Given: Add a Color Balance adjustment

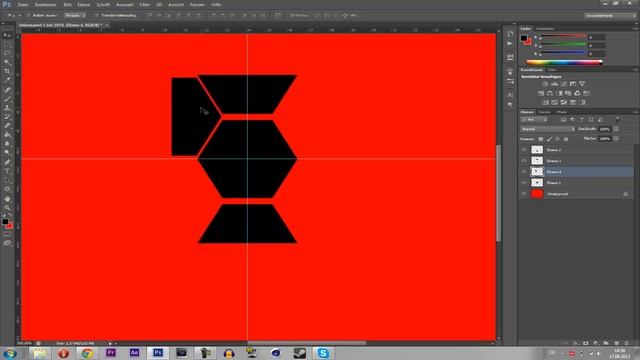Looking at the screenshot, I should 550,93.
